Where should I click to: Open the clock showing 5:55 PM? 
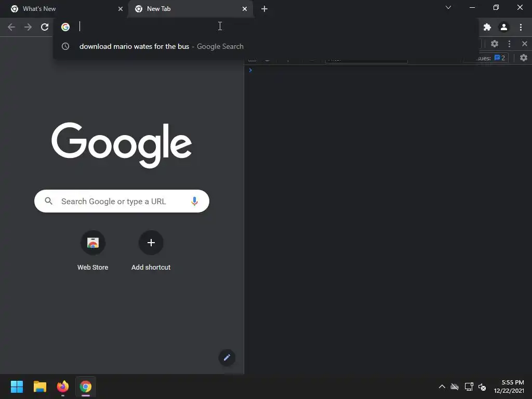(x=509, y=387)
